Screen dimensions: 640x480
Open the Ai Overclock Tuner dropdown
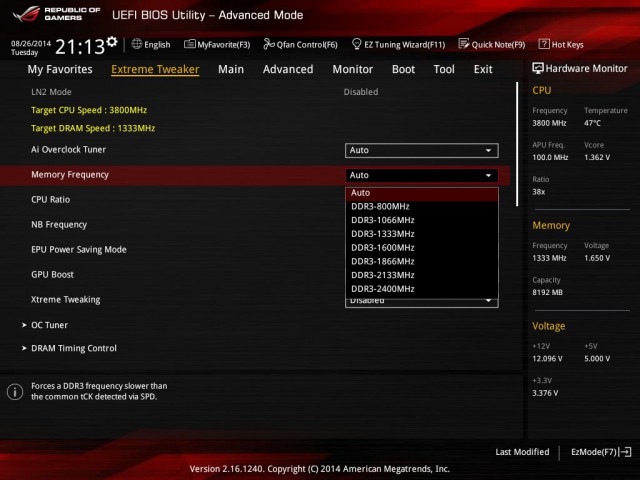[422, 150]
